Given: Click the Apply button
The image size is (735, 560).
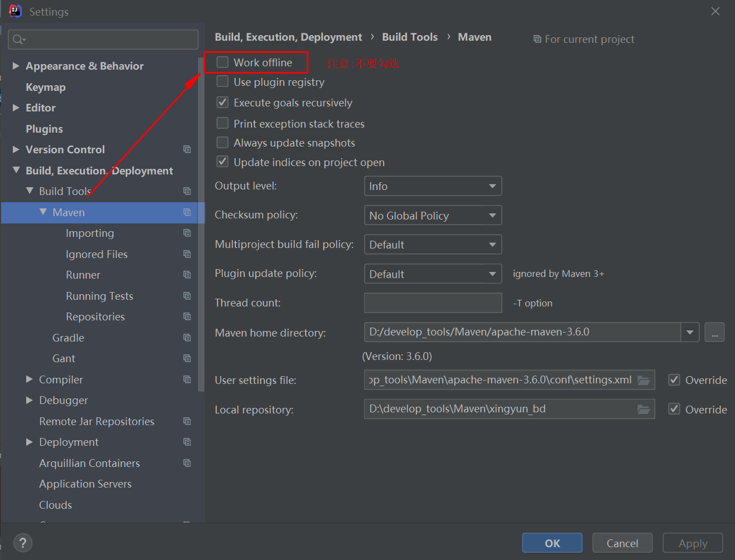Looking at the screenshot, I should click(692, 543).
